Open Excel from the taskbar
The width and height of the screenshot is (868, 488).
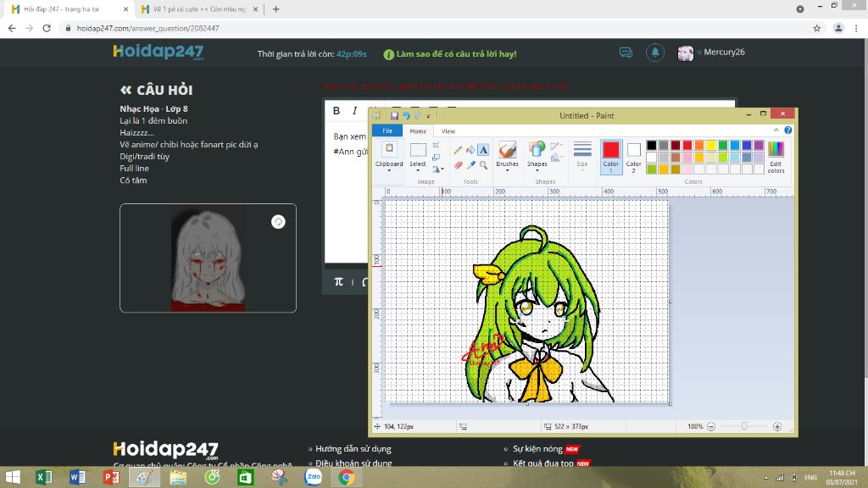(x=43, y=477)
